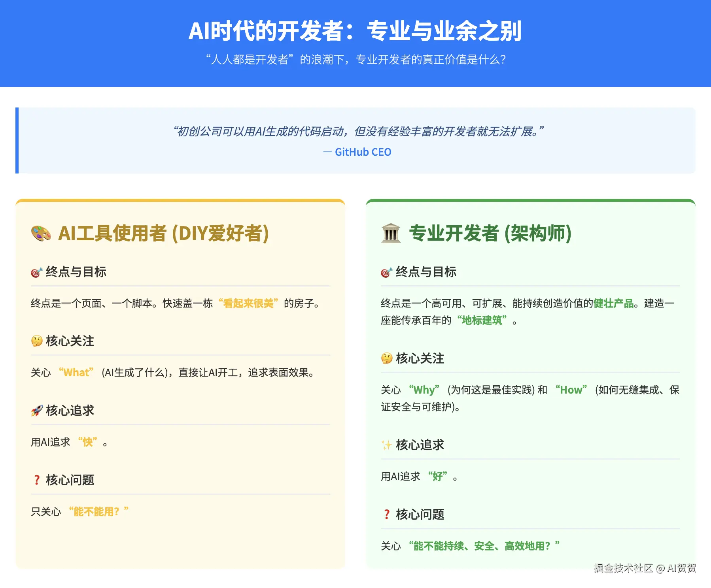Click the subtitle starting with "人人都是开发者"

tap(355, 59)
